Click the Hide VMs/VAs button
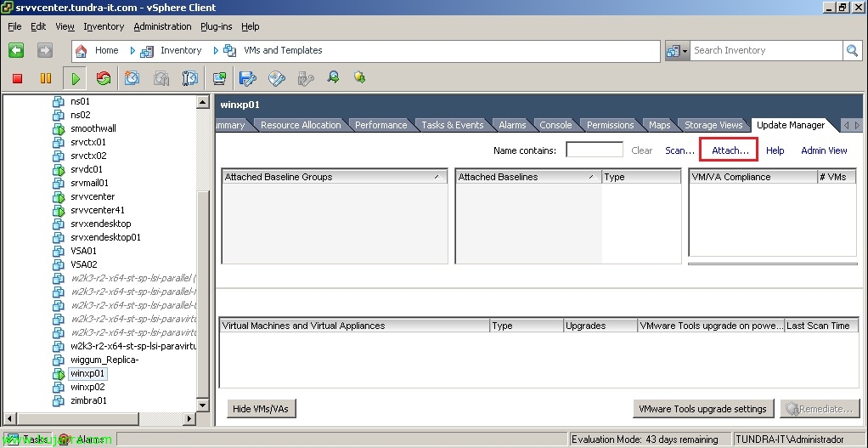This screenshot has height=448, width=868. [262, 409]
